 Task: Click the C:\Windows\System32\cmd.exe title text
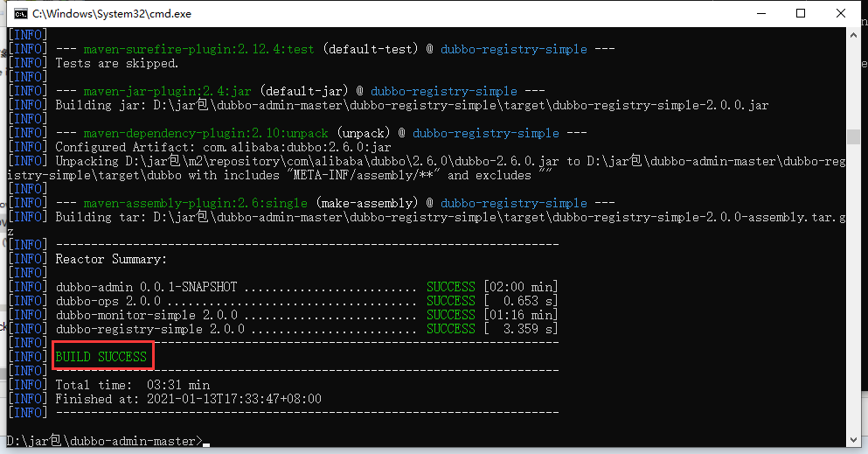(x=112, y=14)
